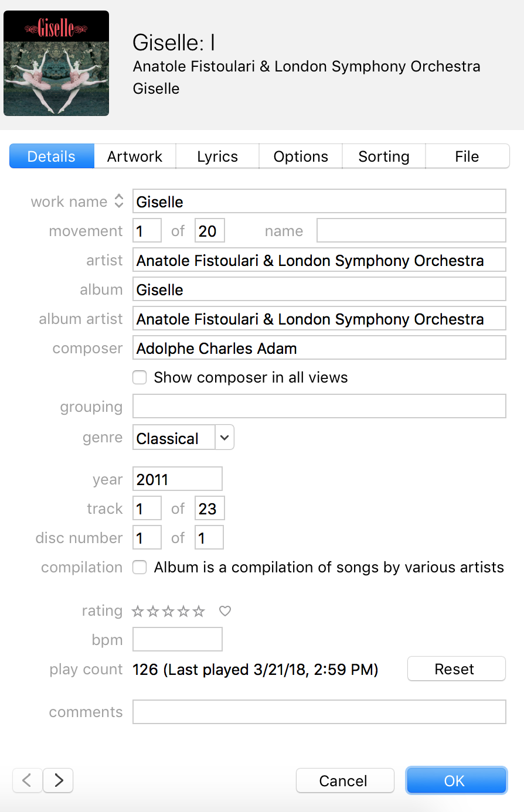Go to previous track with left arrow
Viewport: 524px width, 812px height.
27,780
